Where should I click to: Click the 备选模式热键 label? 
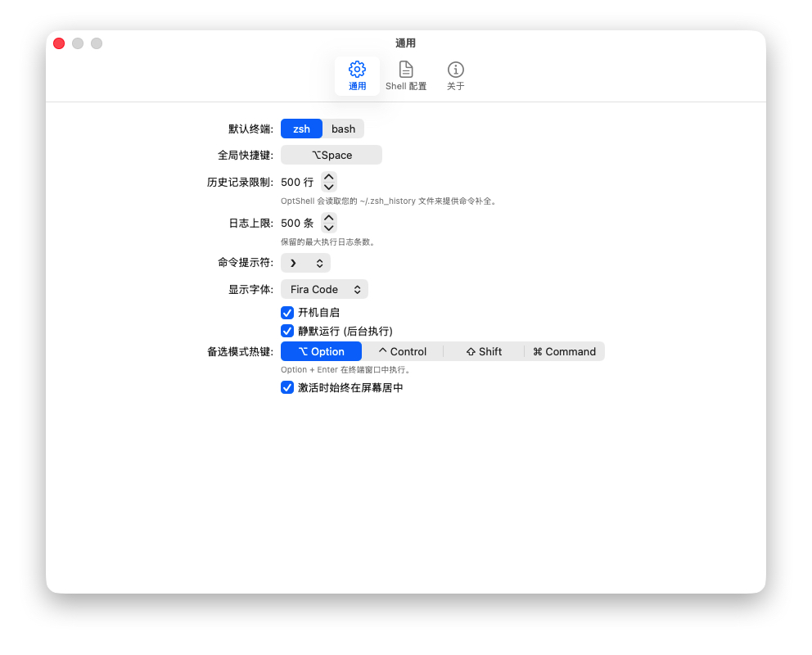click(x=241, y=352)
